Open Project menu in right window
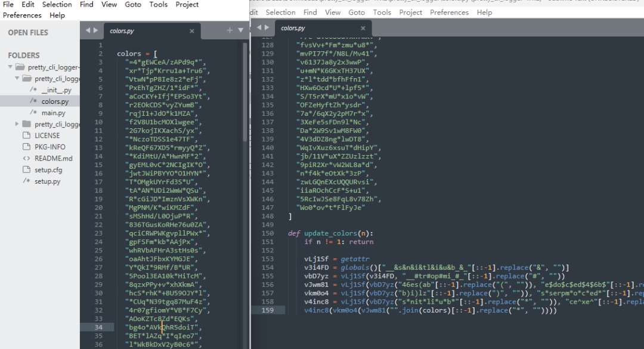This screenshot has width=644, height=349. (x=411, y=13)
